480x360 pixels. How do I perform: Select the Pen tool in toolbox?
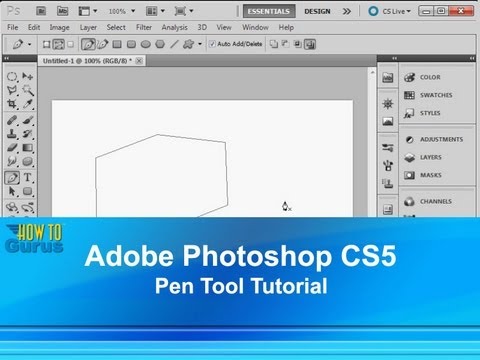12,178
